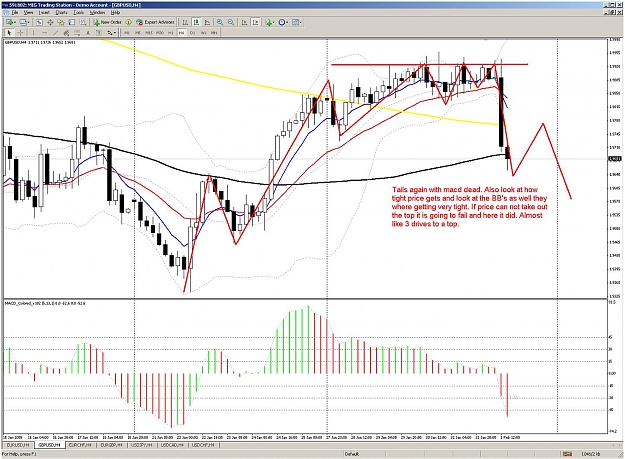Show the Data Window panel
This screenshot has height=459, width=625.
click(50, 22)
